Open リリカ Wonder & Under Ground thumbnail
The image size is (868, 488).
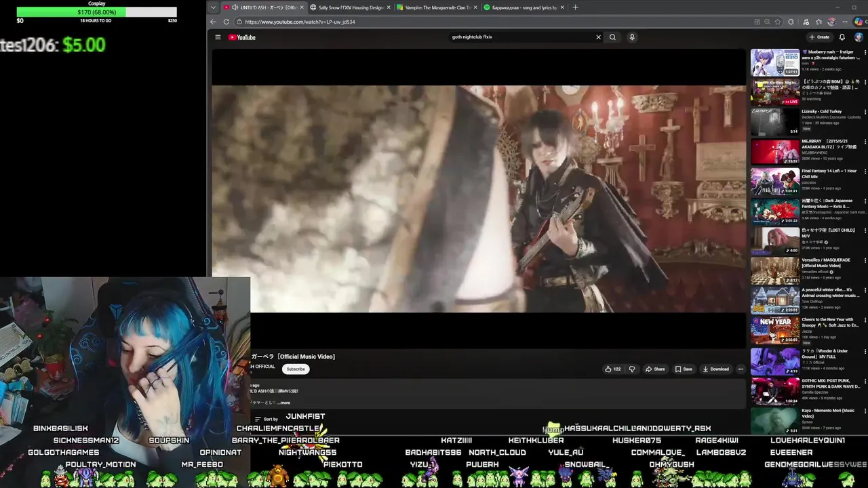pyautogui.click(x=775, y=360)
